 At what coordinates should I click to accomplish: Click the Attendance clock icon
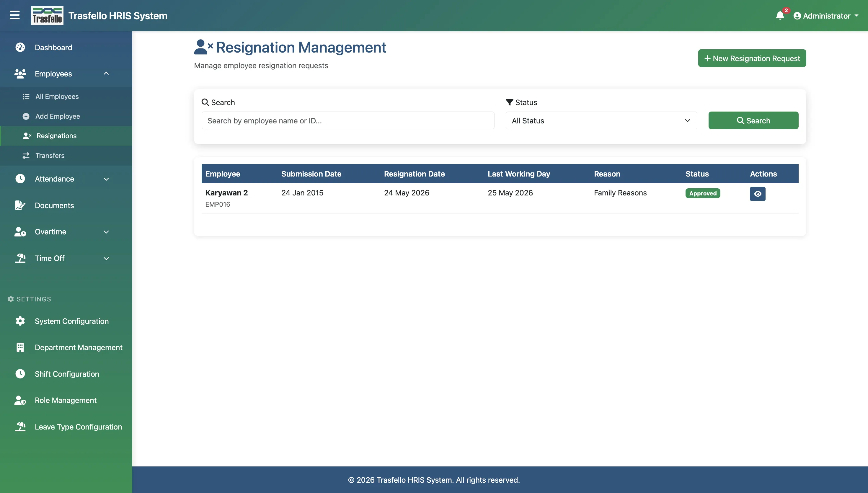20,179
